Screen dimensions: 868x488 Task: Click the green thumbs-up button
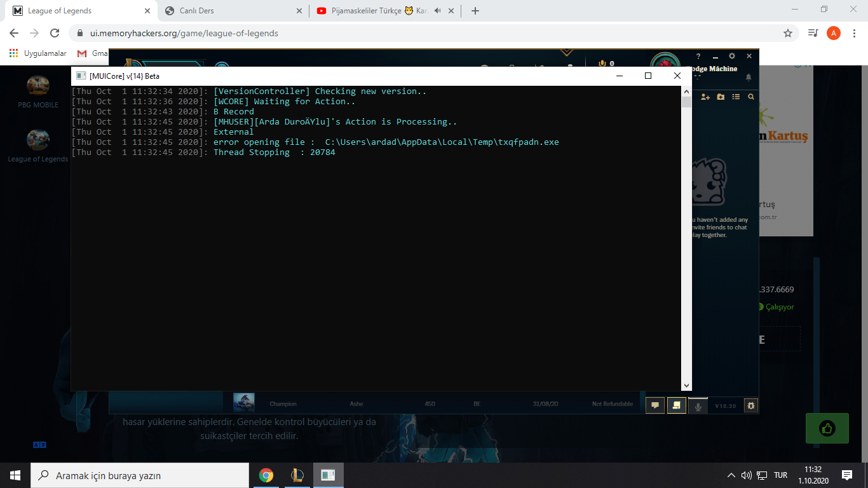coord(827,428)
